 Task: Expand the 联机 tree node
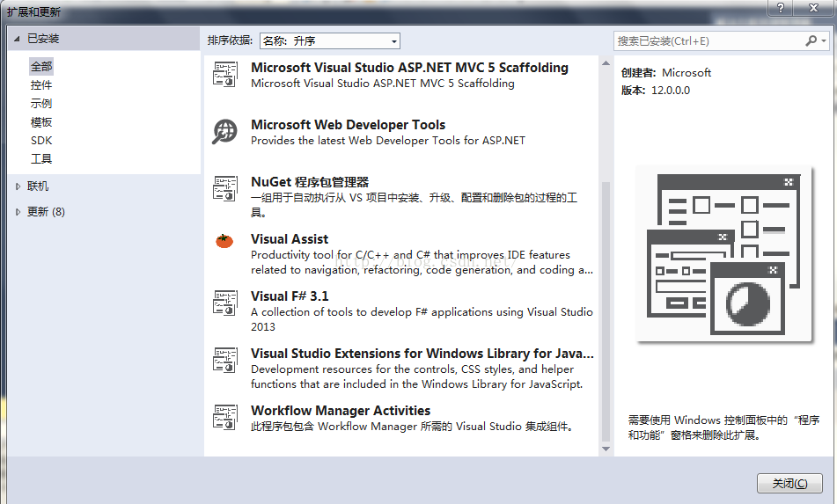tap(18, 186)
